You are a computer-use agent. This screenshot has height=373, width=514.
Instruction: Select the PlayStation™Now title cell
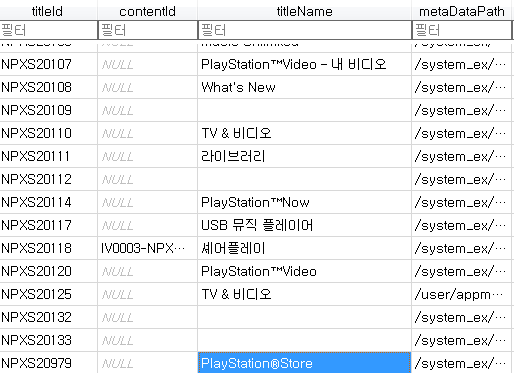click(x=304, y=202)
